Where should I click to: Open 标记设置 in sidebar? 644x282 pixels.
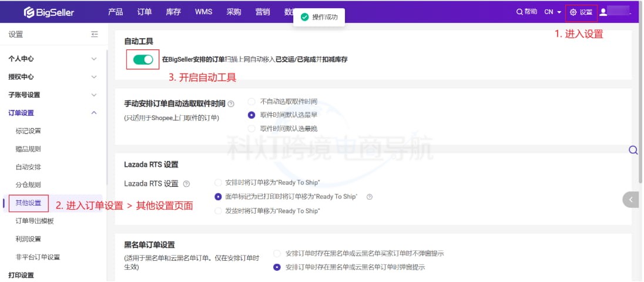point(28,131)
